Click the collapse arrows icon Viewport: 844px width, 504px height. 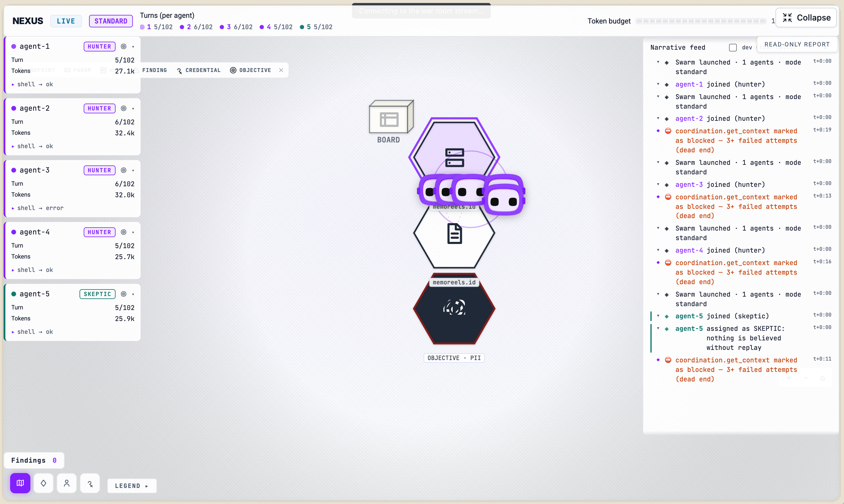[787, 18]
